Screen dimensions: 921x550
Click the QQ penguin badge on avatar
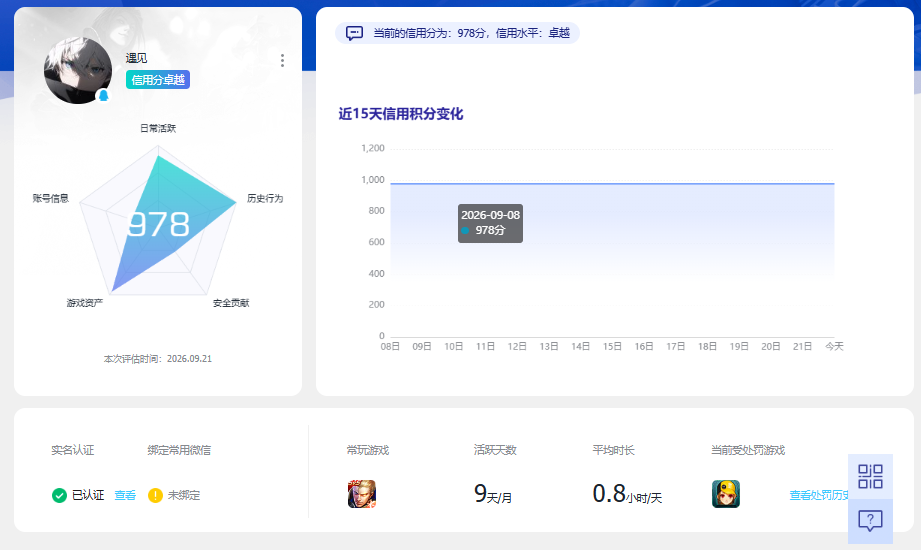103,95
